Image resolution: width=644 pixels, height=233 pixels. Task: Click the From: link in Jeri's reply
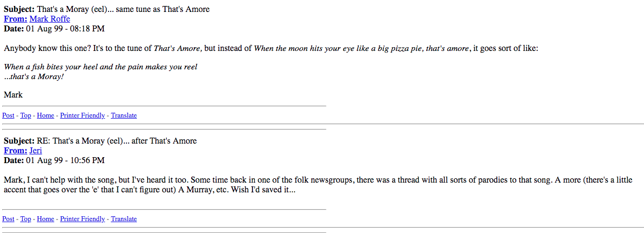[x=15, y=151]
